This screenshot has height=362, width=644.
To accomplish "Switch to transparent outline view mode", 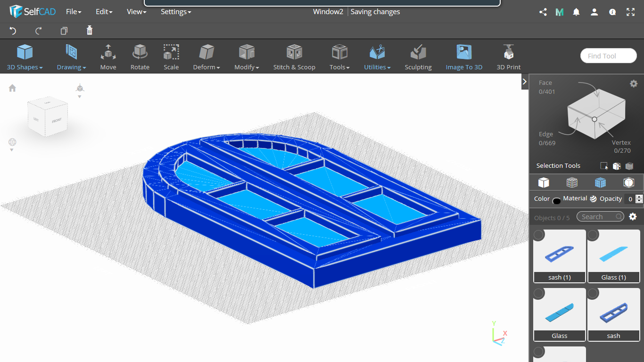I will click(628, 182).
